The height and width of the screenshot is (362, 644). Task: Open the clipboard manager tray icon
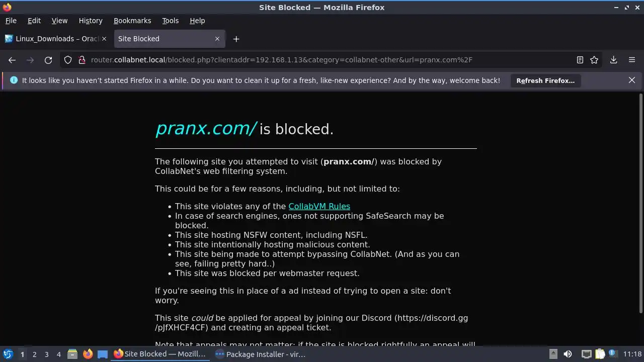click(600, 354)
